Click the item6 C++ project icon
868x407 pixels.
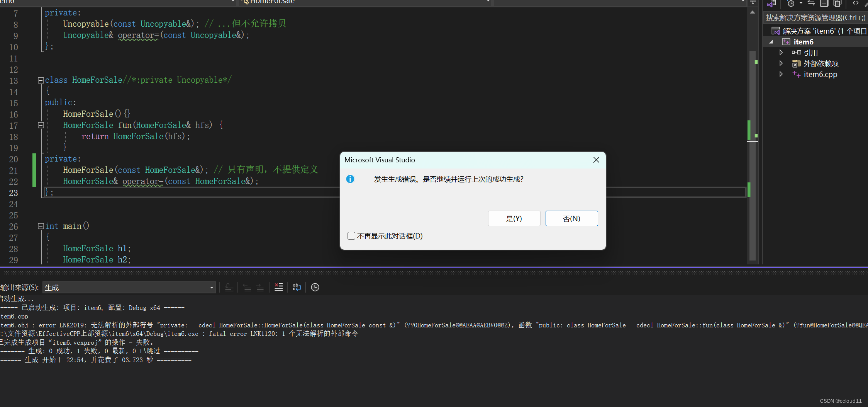(x=786, y=42)
